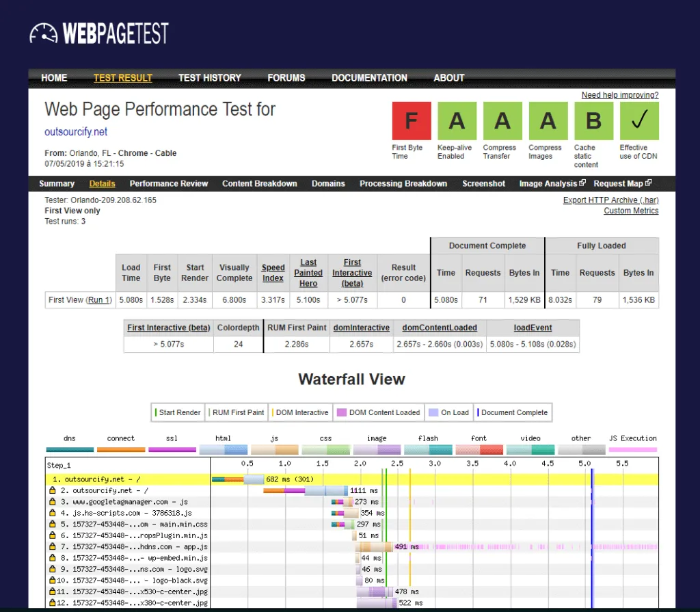Image resolution: width=700 pixels, height=612 pixels.
Task: Click the DOM Content Loaded legend swatch
Action: point(342,412)
